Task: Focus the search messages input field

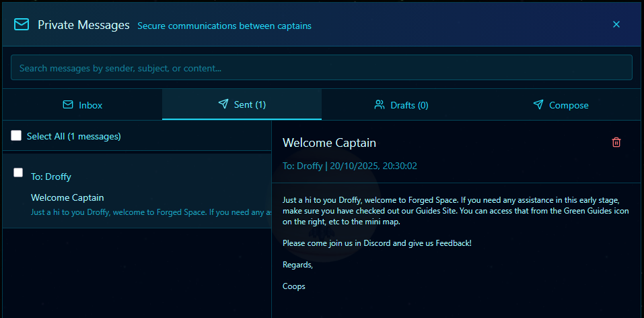Action: pos(321,67)
